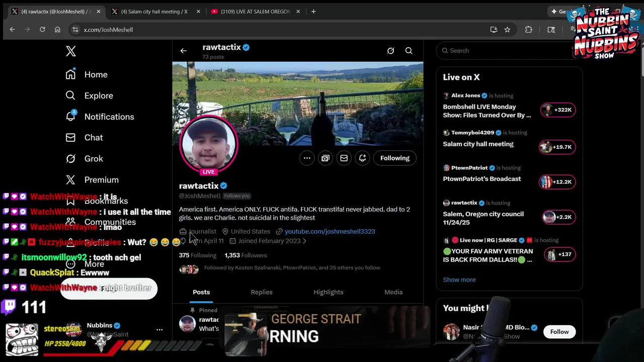Click the +322K listeners badge

pos(558,110)
